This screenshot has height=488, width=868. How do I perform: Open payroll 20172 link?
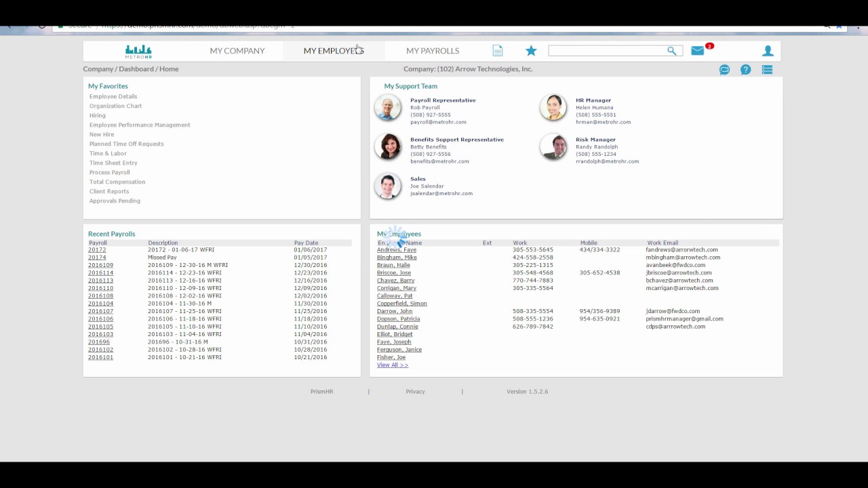coord(97,250)
